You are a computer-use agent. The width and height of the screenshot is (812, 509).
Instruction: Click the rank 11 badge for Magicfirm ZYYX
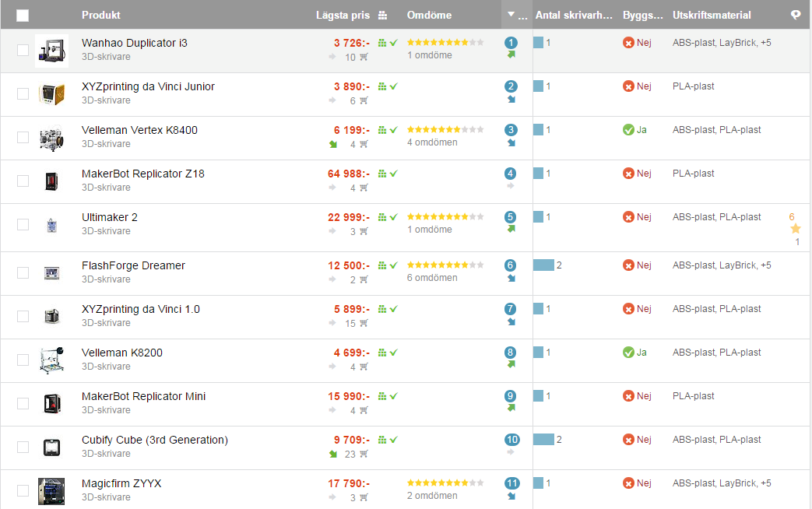(x=512, y=483)
